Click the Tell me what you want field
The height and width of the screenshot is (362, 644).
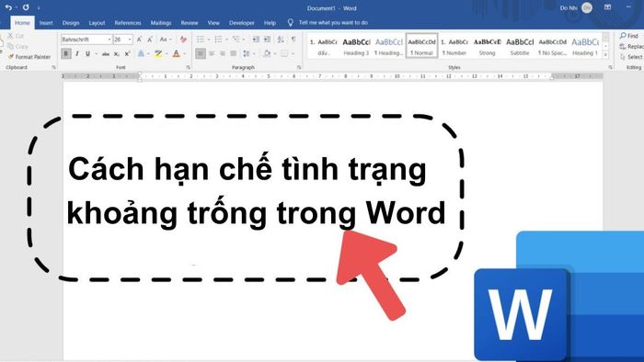click(x=333, y=23)
